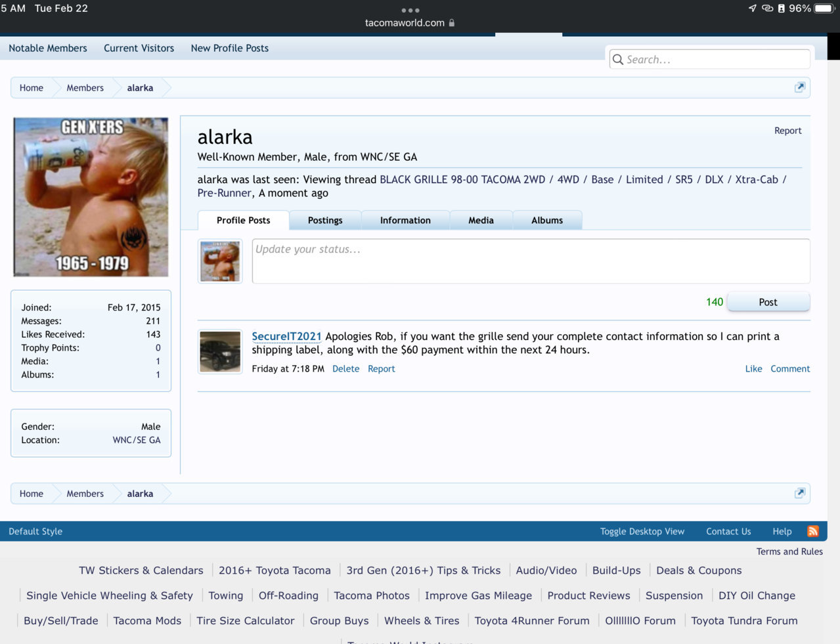Open Single Vehicle Wheeling & Safety
Image resolution: width=840 pixels, height=644 pixels.
(110, 595)
